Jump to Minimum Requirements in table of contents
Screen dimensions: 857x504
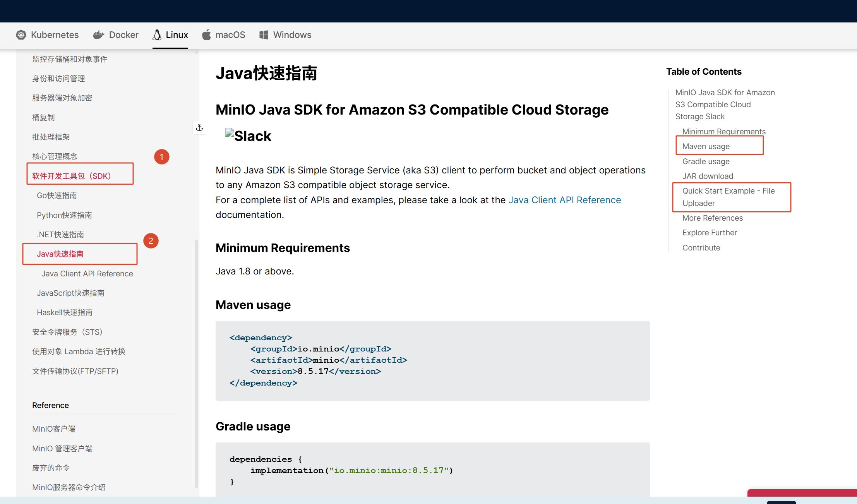coord(724,132)
